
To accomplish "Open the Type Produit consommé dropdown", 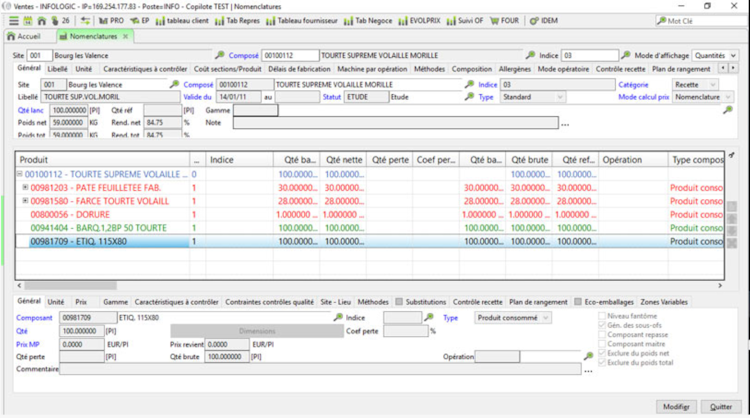I will (512, 318).
